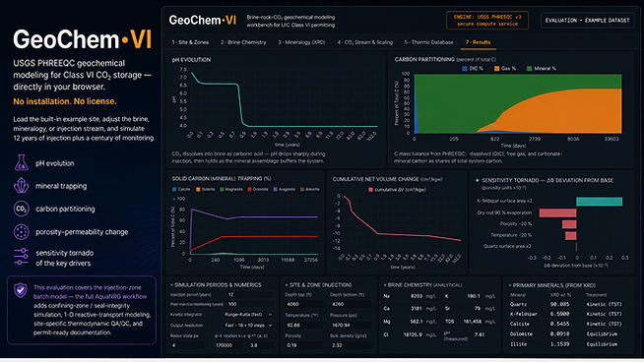Toggle Gas % legend entry in carbon partitioning
Image resolution: width=644 pixels, height=362 pixels.
(505, 69)
